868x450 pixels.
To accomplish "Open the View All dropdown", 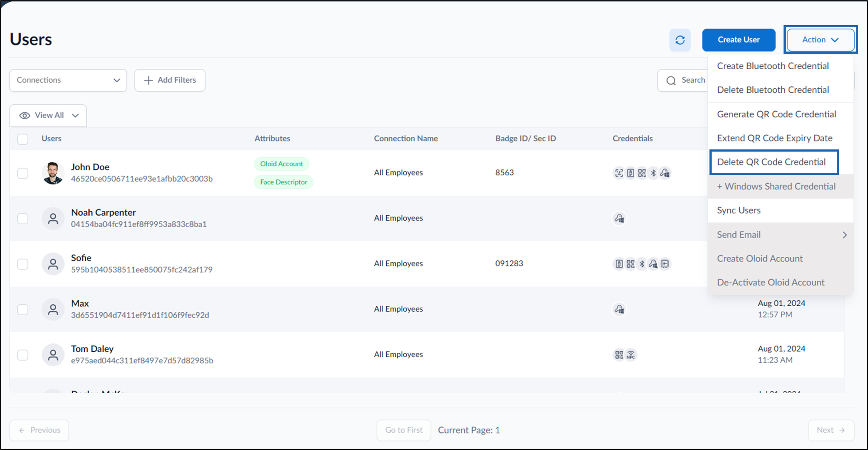I will (48, 116).
